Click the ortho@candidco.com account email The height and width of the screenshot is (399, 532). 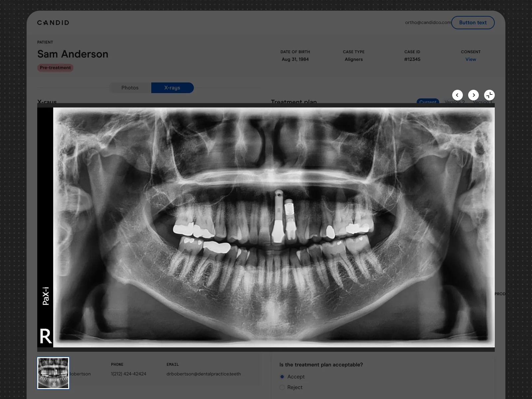pos(428,23)
